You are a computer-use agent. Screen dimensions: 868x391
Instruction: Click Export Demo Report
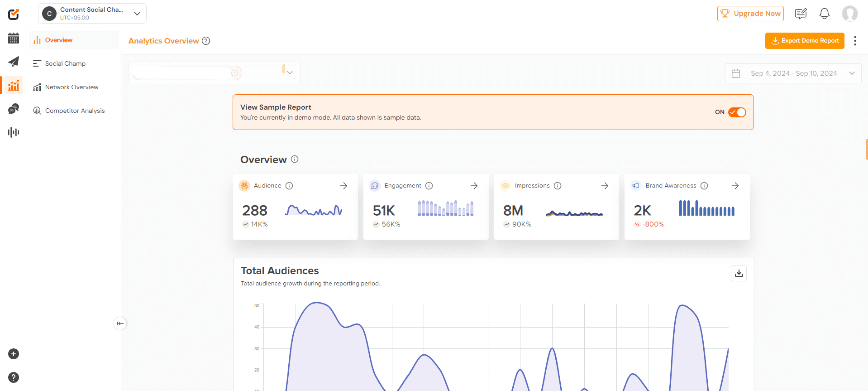(x=805, y=41)
